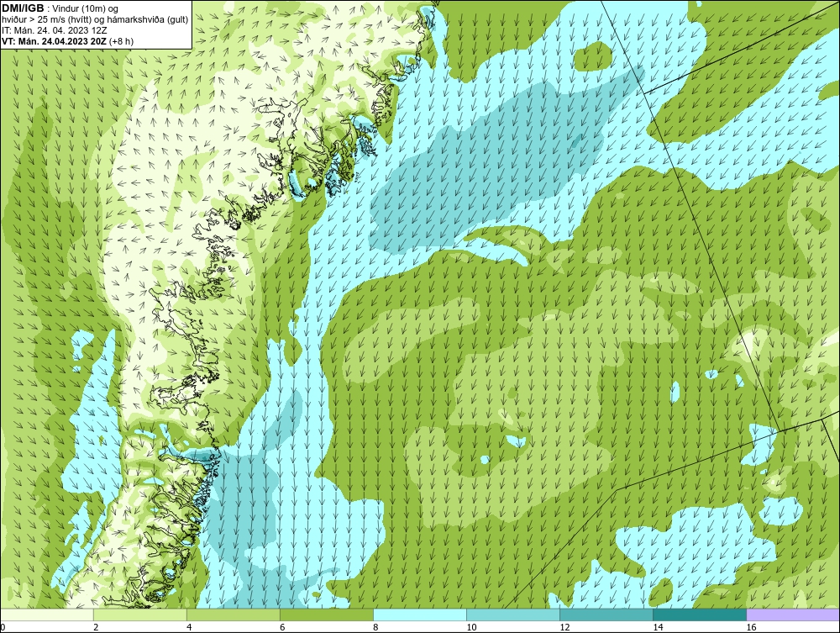840x633 pixels.
Task: Click the 6–8 m/s olive green legend swatch
Action: point(326,615)
